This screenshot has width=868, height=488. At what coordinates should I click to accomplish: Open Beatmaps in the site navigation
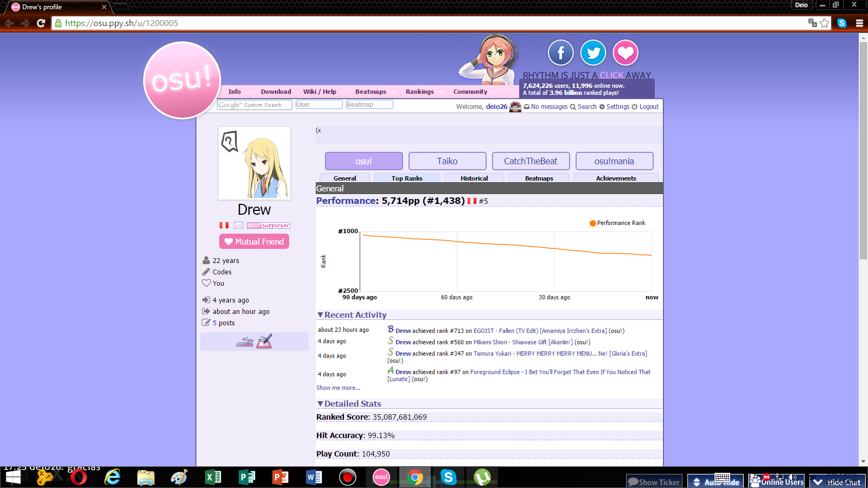tap(371, 92)
